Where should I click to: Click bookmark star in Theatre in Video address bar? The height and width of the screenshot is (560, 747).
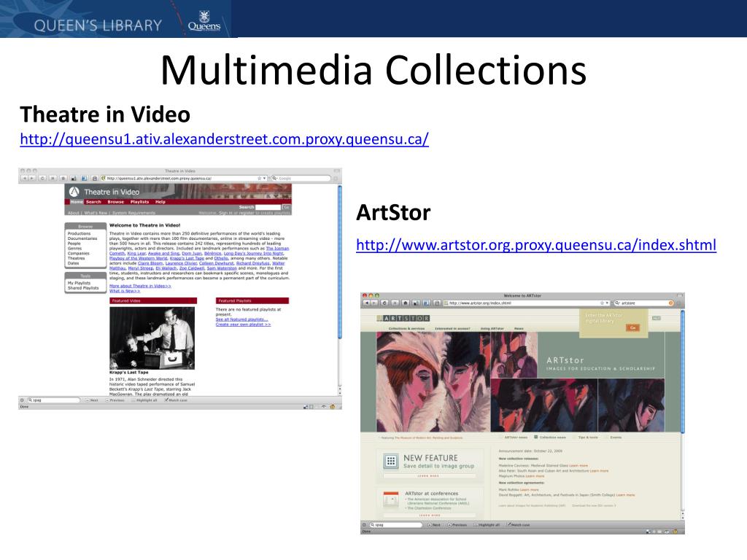[x=259, y=178]
